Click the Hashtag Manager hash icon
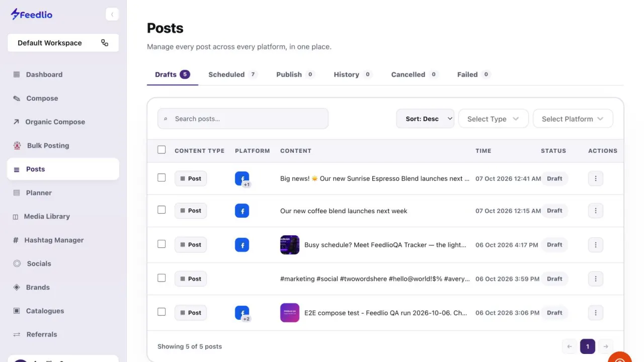 tap(16, 240)
